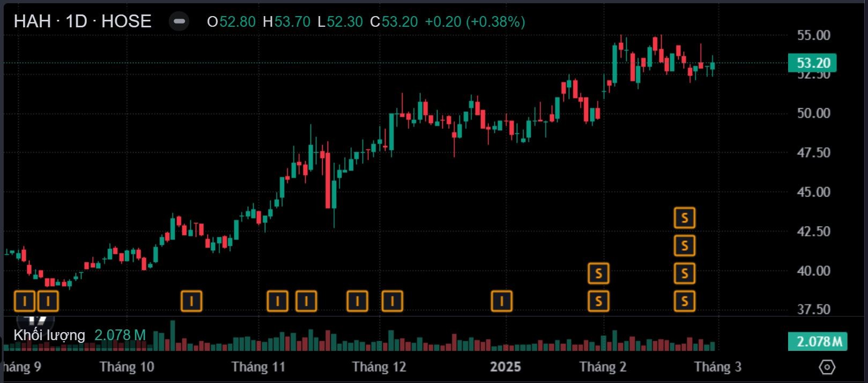
Task: Click the price change +0.20 (+0.38%) text
Action: click(x=474, y=21)
